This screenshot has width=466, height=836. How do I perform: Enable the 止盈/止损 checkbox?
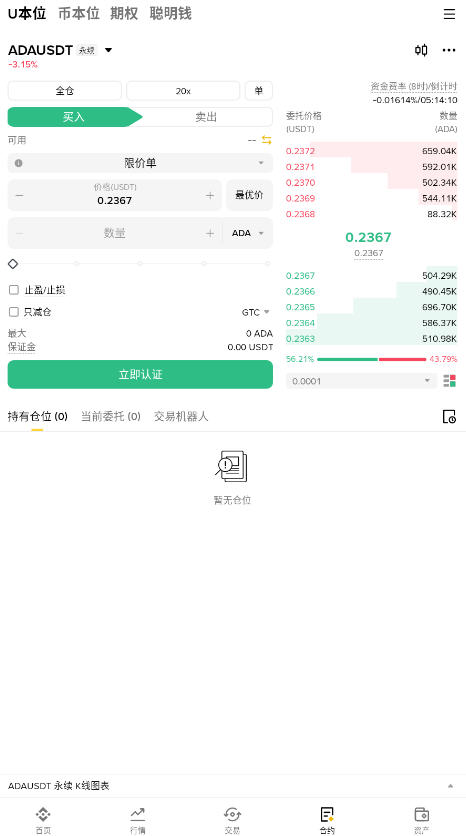14,290
